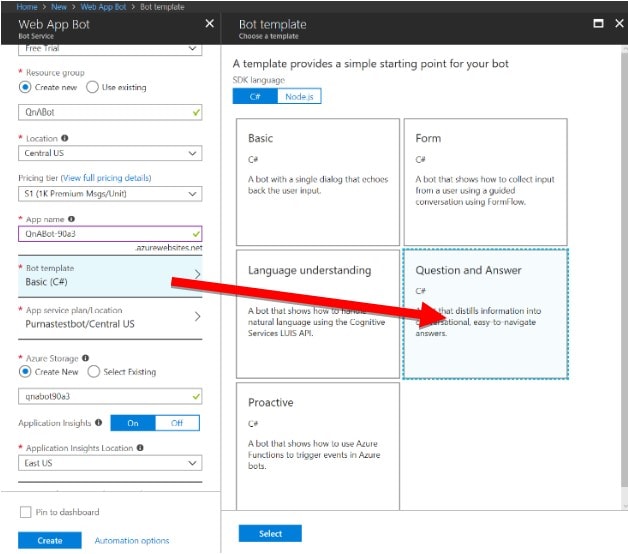
Task: Check the Pin to dashboard checkbox
Action: [x=26, y=512]
